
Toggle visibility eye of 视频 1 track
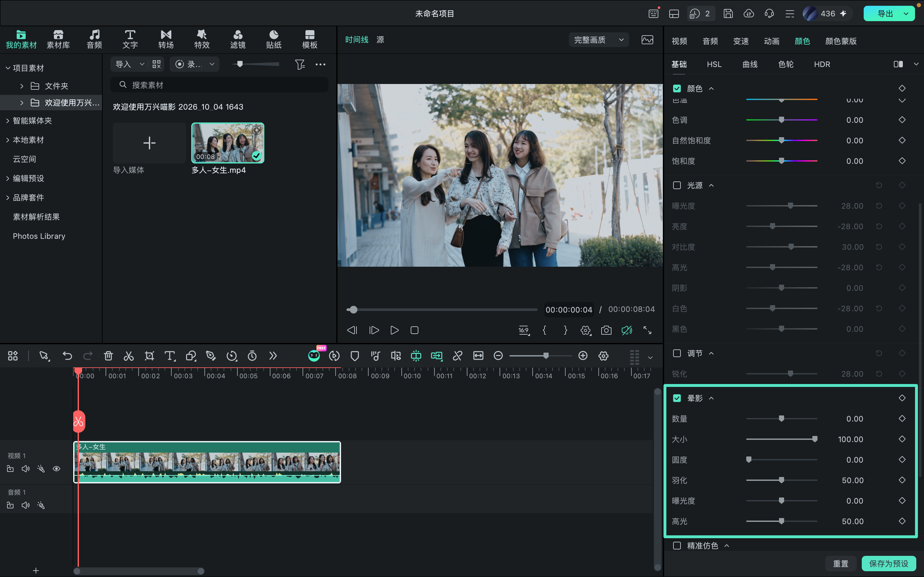click(56, 469)
